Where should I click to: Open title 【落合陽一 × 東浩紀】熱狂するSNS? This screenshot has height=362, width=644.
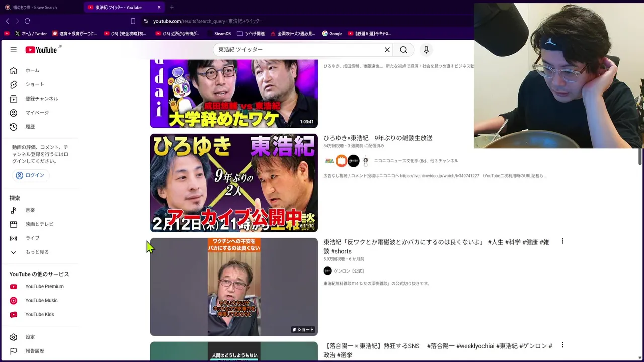click(x=438, y=350)
